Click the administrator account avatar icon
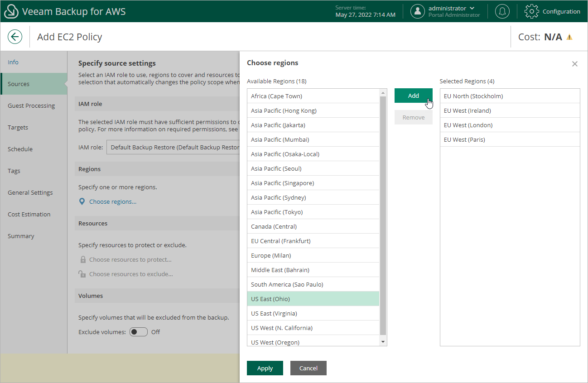This screenshot has height=383, width=588. [x=417, y=11]
